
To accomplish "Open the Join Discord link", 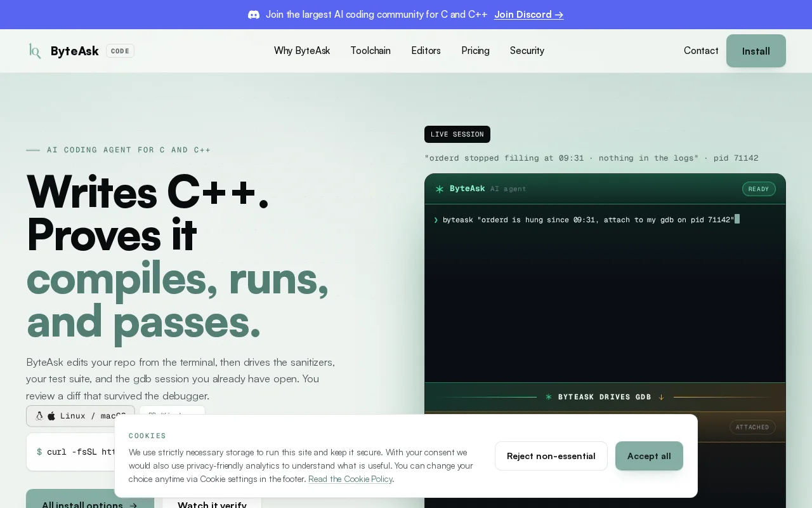I will [x=529, y=15].
